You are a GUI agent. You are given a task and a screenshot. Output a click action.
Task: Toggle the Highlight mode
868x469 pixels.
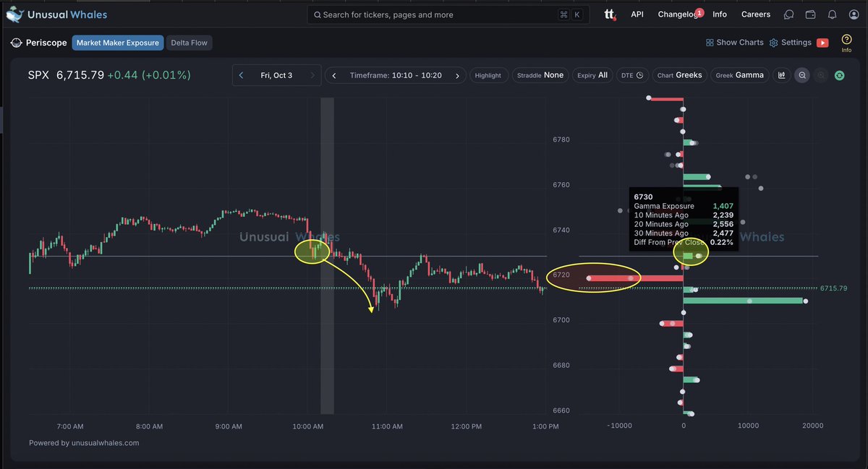(488, 74)
